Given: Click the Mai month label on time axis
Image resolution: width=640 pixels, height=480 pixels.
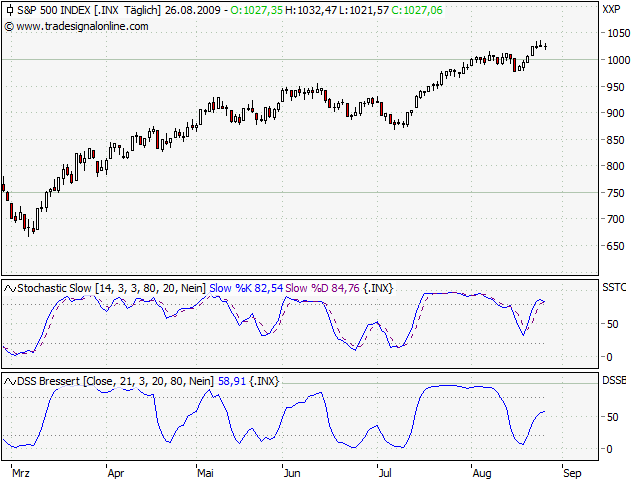Looking at the screenshot, I should click(205, 473).
